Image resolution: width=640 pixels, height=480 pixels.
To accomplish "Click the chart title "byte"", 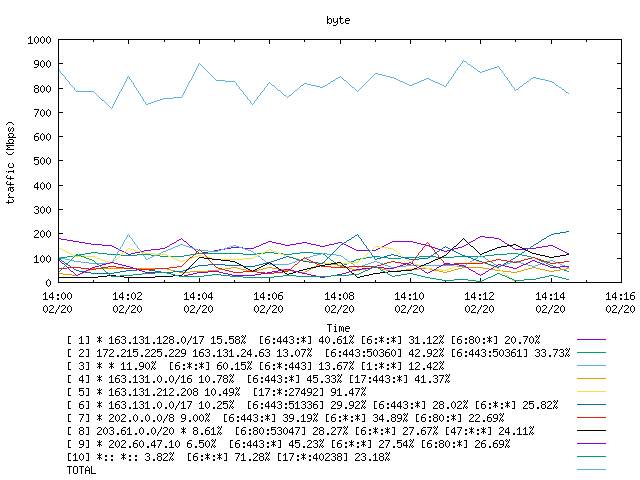I will click(338, 20).
